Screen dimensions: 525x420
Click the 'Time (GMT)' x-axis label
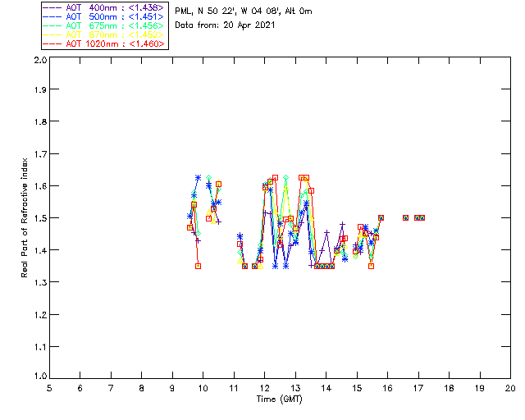280,399
